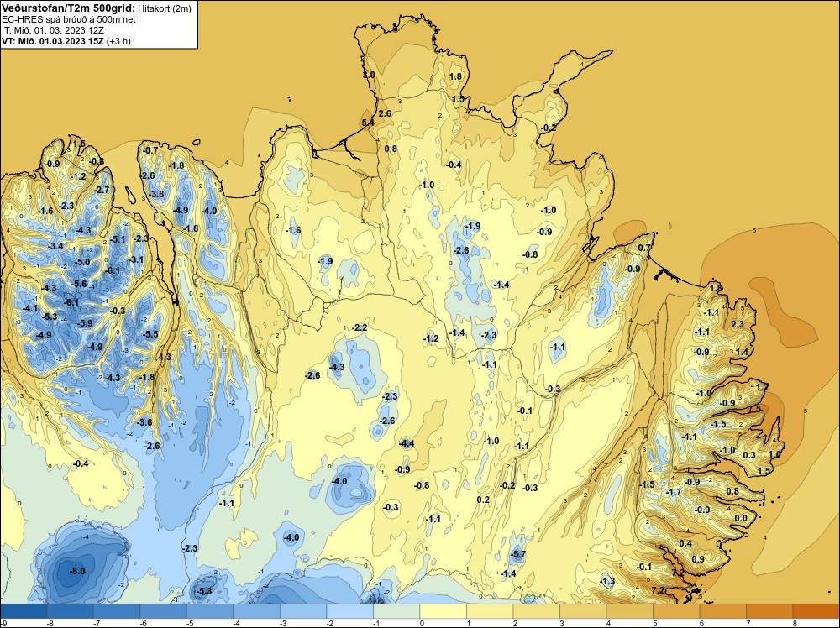The image size is (840, 628).
Task: Click the 5.4 temperature label on the coast
Action: tap(368, 123)
